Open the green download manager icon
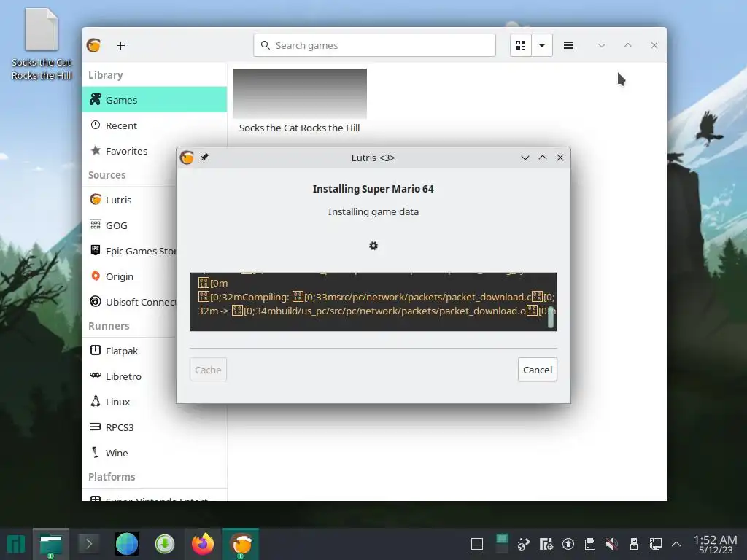Image resolution: width=747 pixels, height=560 pixels. 165,544
